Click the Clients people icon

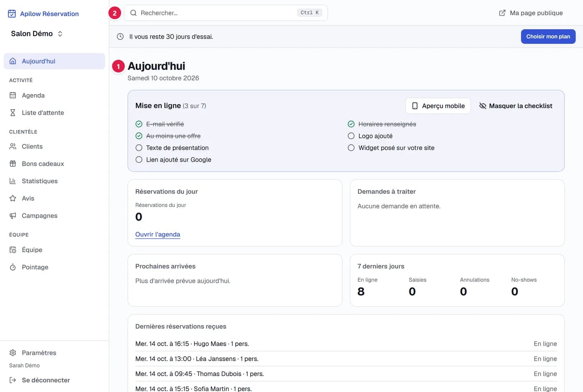(13, 147)
